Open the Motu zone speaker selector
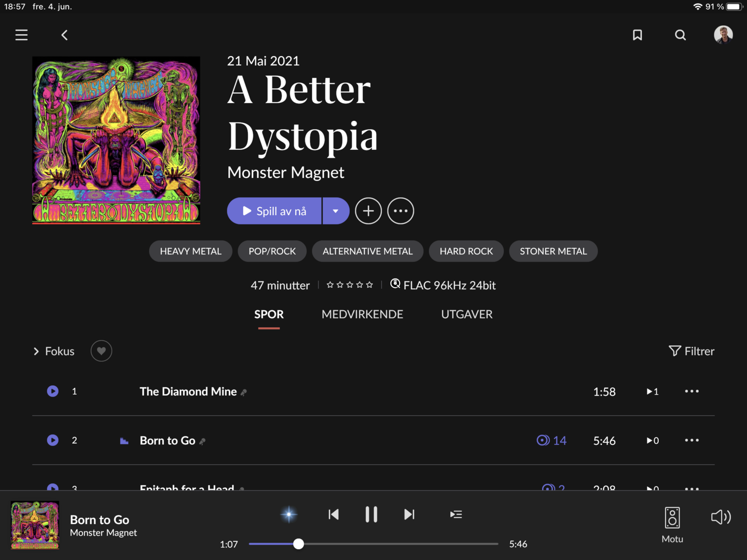The image size is (747, 560). [672, 525]
